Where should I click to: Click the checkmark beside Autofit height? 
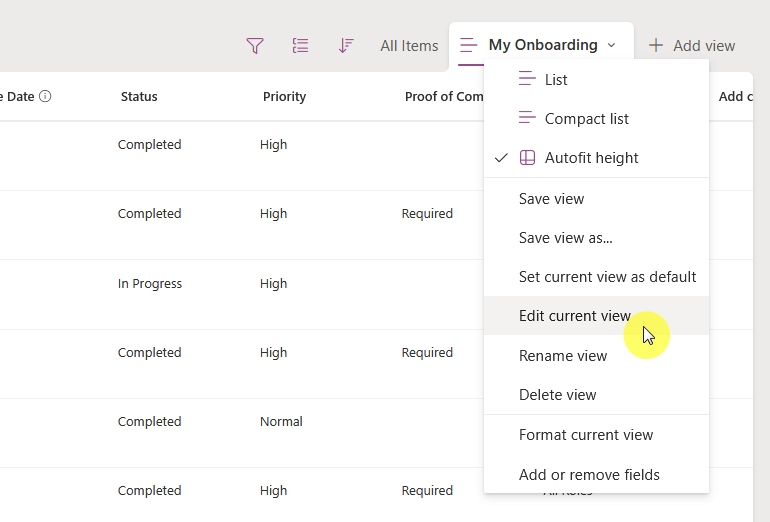pyautogui.click(x=501, y=158)
